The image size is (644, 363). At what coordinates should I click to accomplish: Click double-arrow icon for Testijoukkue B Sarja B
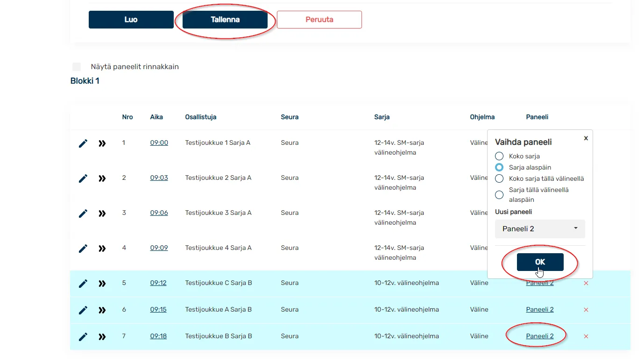click(102, 336)
